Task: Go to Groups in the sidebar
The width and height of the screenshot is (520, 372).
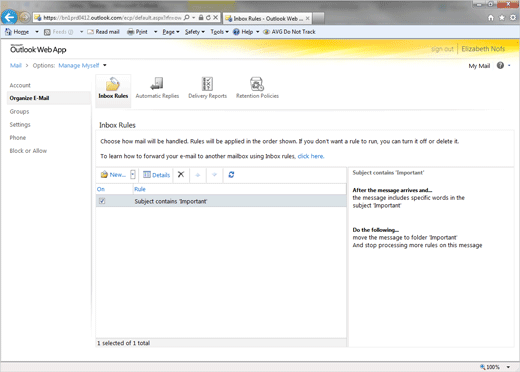Action: pos(19,111)
